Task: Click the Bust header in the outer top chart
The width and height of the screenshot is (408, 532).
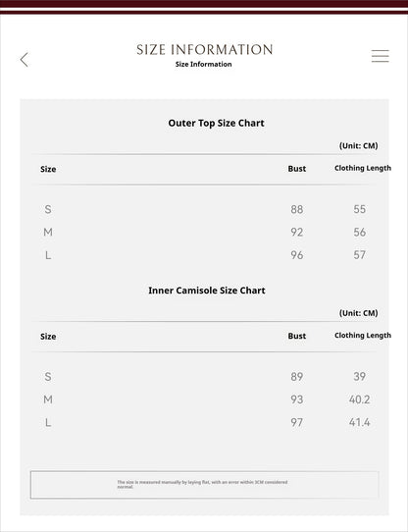Action: (297, 169)
